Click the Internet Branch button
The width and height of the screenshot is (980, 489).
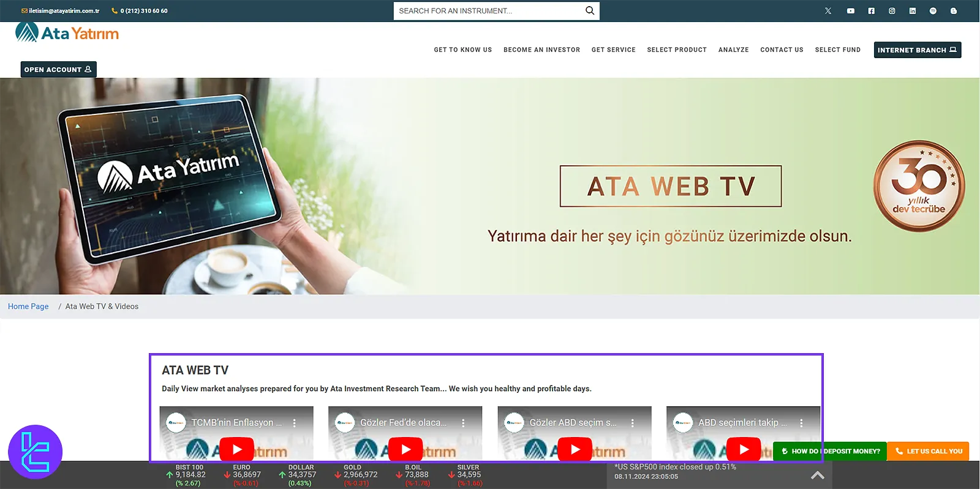[918, 50]
